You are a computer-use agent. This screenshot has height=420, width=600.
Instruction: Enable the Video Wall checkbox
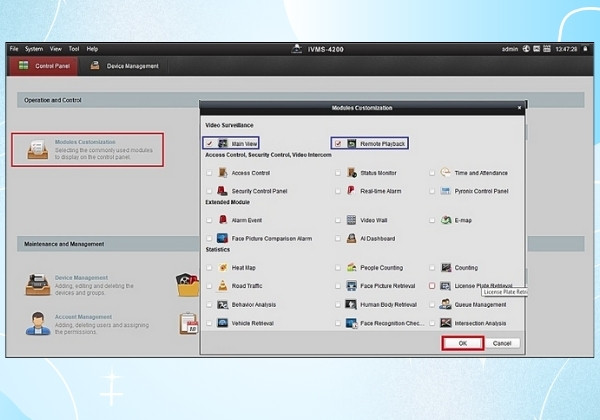(x=338, y=220)
